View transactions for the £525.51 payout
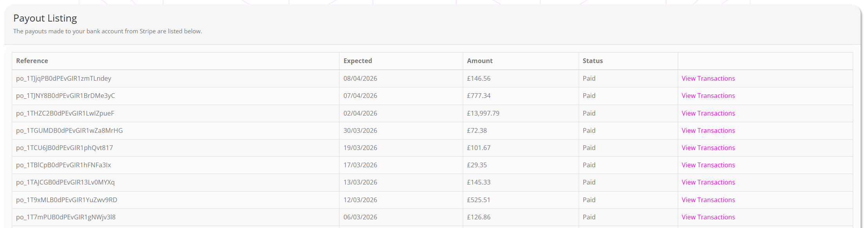The height and width of the screenshot is (228, 868). click(708, 200)
